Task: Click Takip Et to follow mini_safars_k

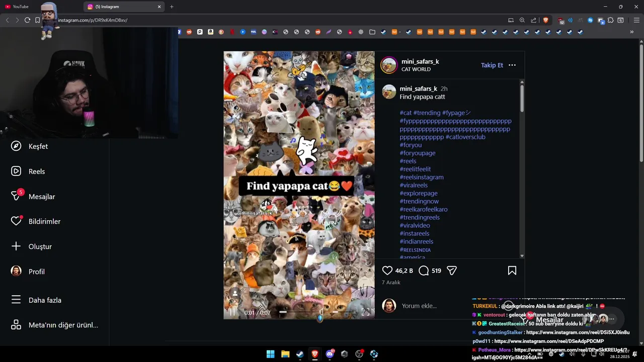Action: click(x=492, y=65)
